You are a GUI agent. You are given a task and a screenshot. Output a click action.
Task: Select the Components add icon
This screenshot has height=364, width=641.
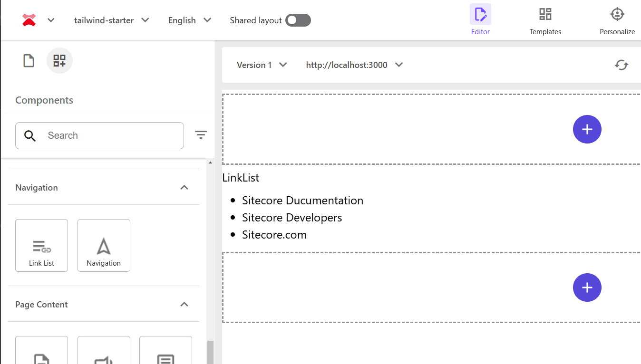coord(59,61)
